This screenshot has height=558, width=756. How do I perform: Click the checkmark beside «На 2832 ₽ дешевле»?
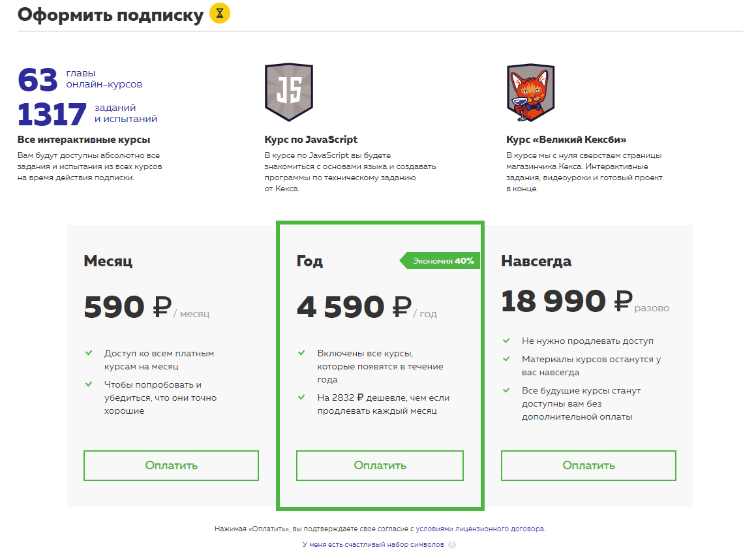pos(301,397)
